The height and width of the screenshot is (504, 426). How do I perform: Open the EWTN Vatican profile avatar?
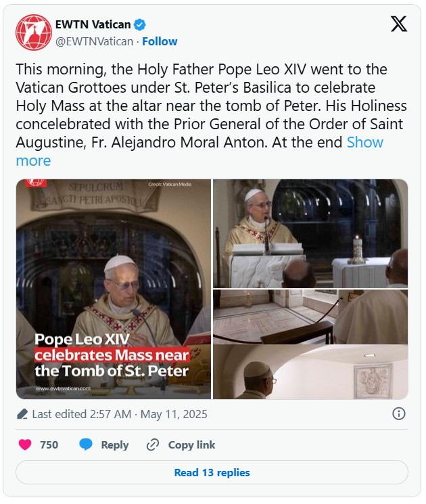pos(33,32)
